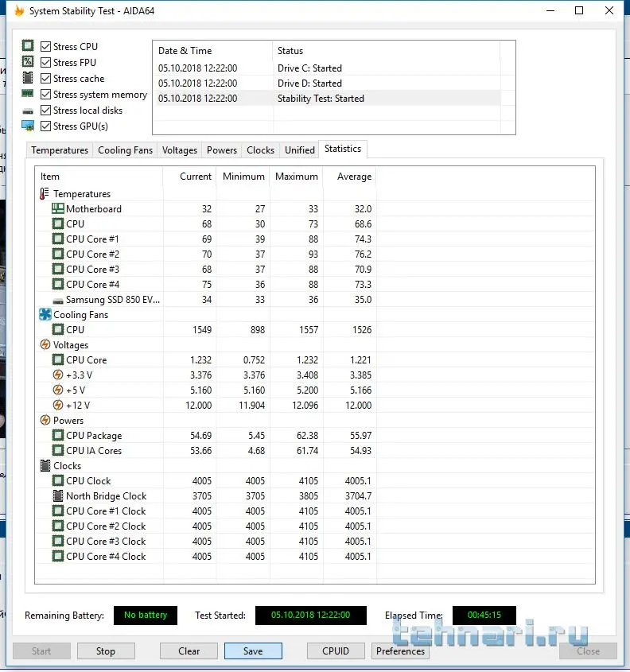Click the Clocks group chip icon

(x=45, y=465)
